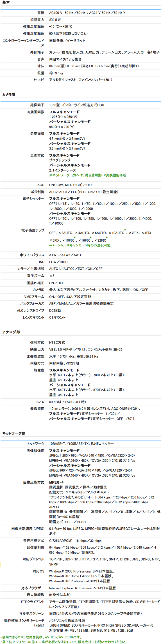Click the 動作確認 SDメモリーカード row label
The width and height of the screenshot is (161, 644).
(x=24, y=620)
